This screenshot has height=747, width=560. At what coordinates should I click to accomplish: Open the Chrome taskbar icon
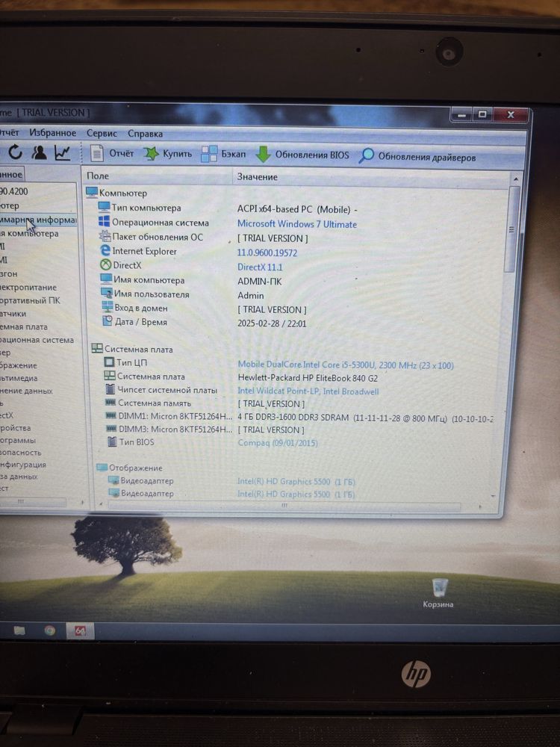[x=50, y=630]
